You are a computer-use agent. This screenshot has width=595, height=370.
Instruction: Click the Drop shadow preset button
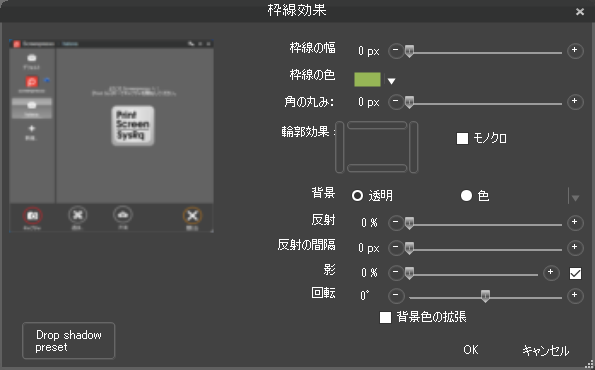[69, 341]
